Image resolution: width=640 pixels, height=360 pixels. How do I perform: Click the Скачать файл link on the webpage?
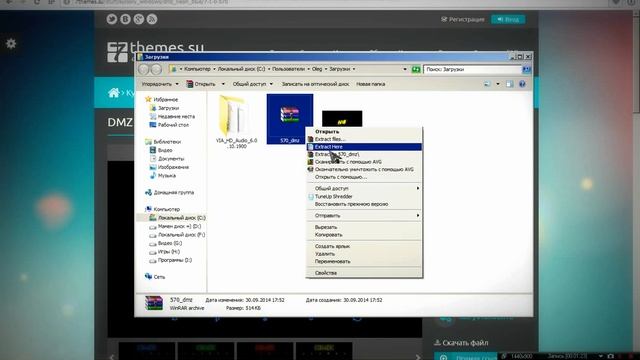[462, 343]
